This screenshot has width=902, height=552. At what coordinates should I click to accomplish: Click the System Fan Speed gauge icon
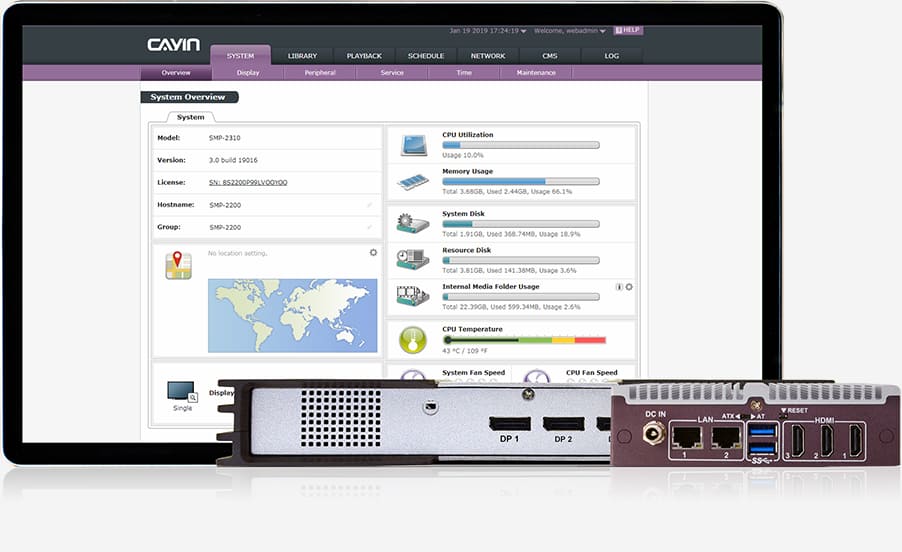413,374
